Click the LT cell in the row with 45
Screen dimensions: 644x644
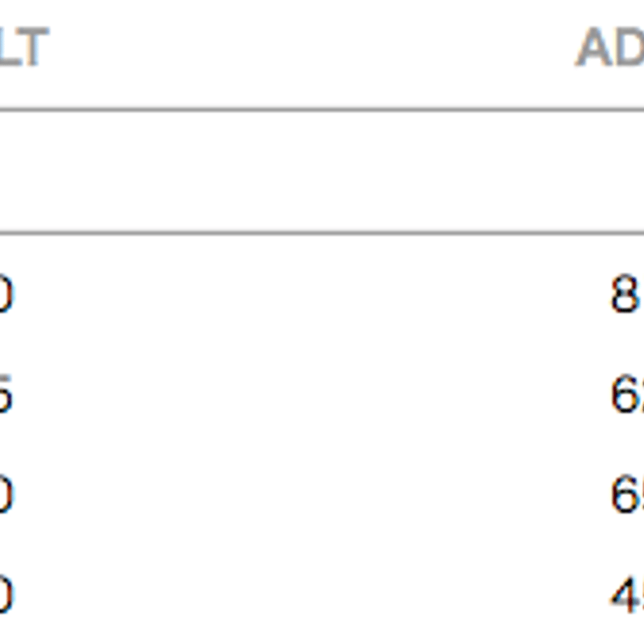[6, 595]
